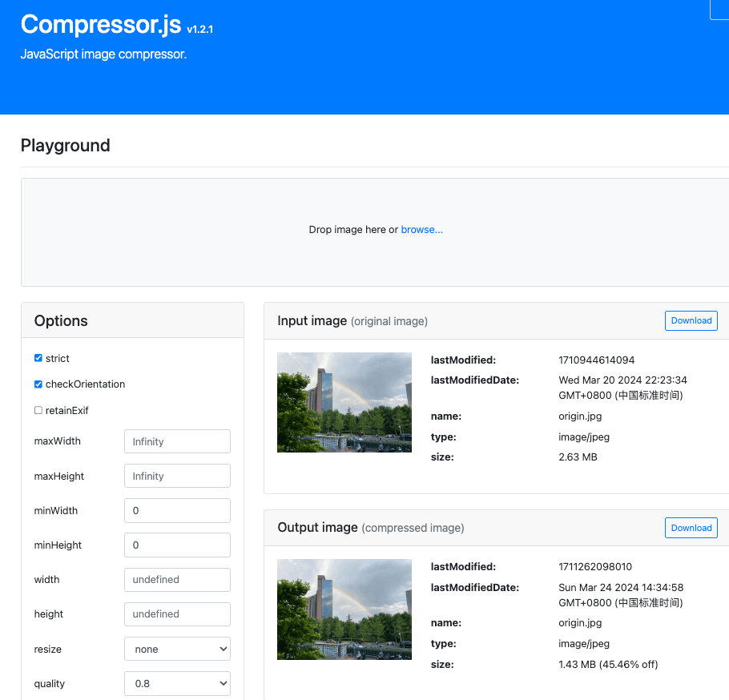
Task: Download the compressed output image
Action: click(691, 528)
